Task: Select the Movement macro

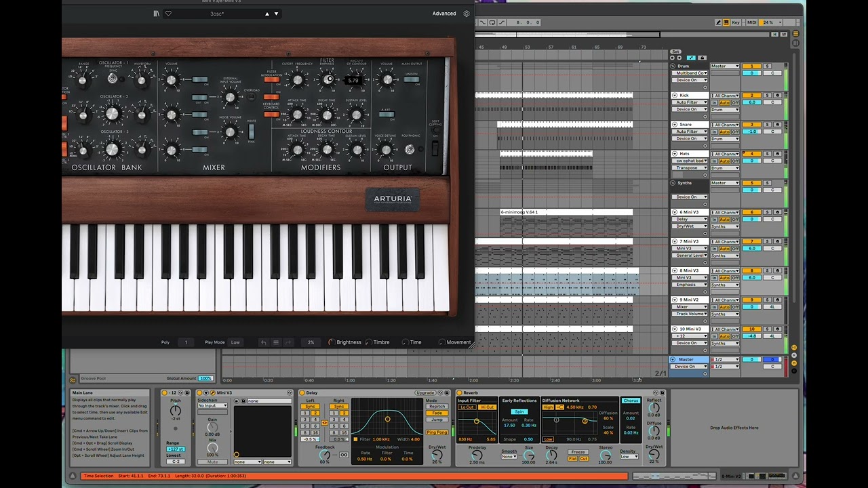Action: (454, 342)
